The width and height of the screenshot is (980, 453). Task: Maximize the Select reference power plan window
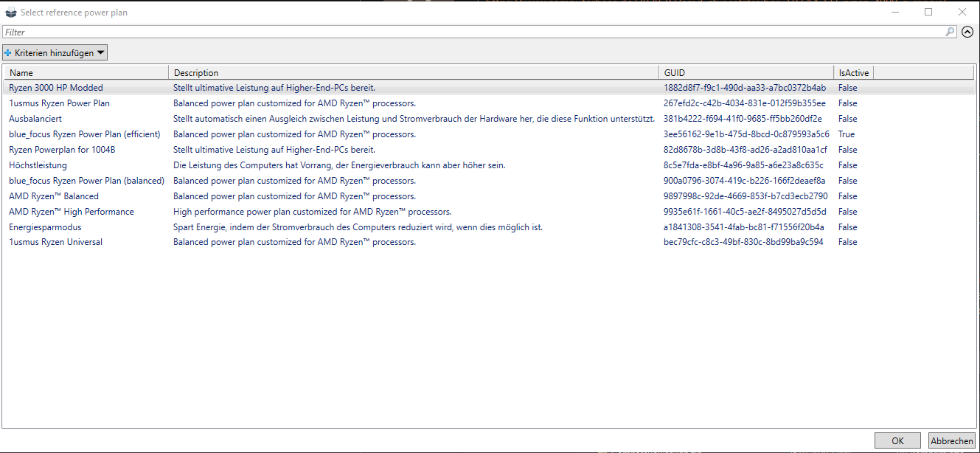pos(928,12)
